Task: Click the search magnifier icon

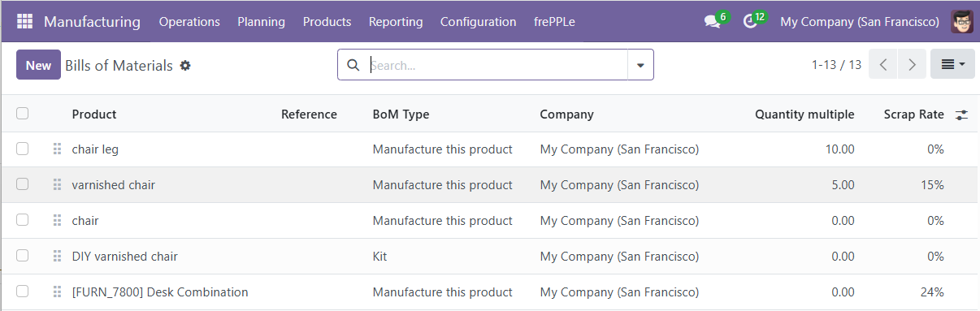Action: click(353, 65)
